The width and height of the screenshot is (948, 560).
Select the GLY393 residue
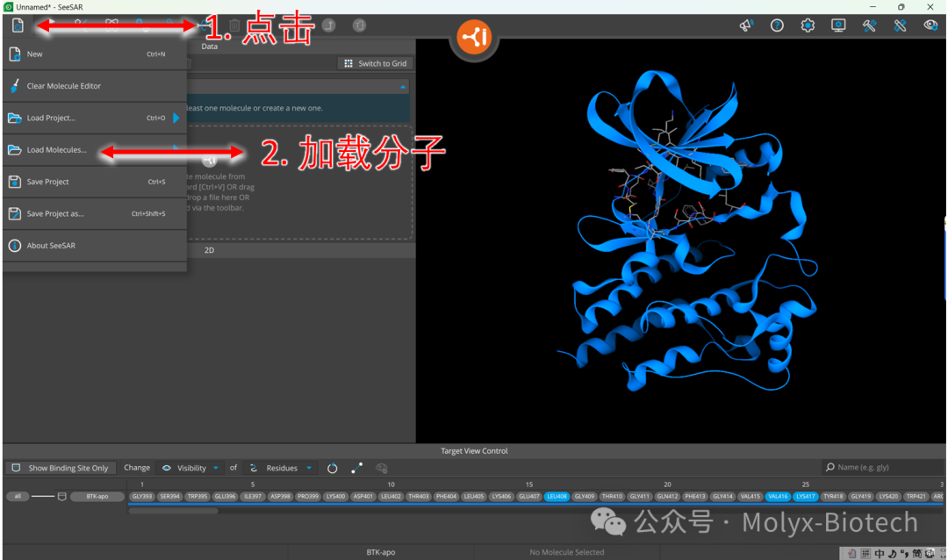142,497
